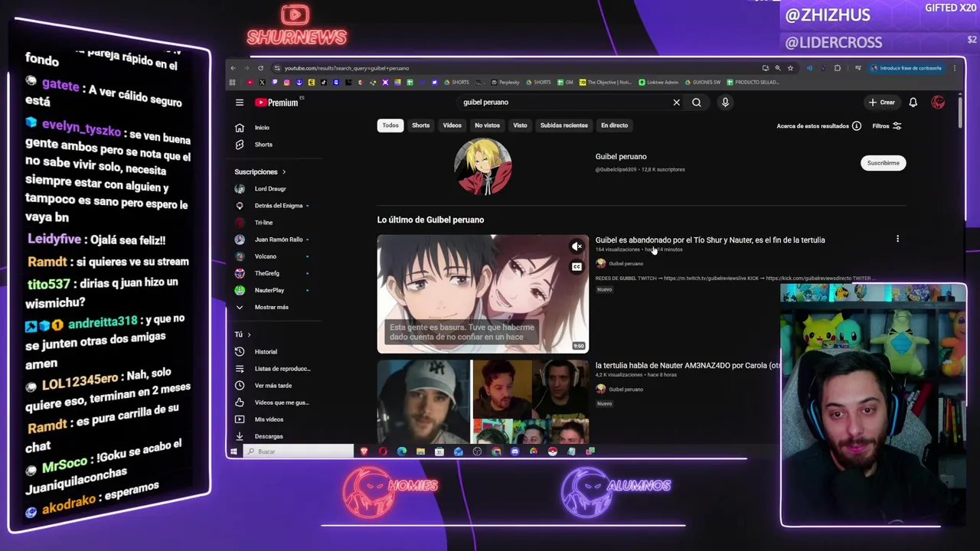Select the Shorts filter chip
This screenshot has width=980, height=551.
(x=420, y=126)
